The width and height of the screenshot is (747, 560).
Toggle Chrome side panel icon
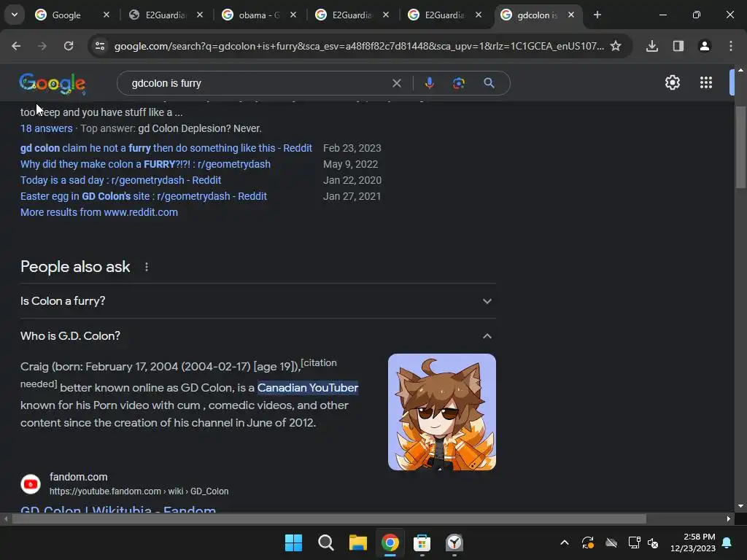[x=678, y=46]
